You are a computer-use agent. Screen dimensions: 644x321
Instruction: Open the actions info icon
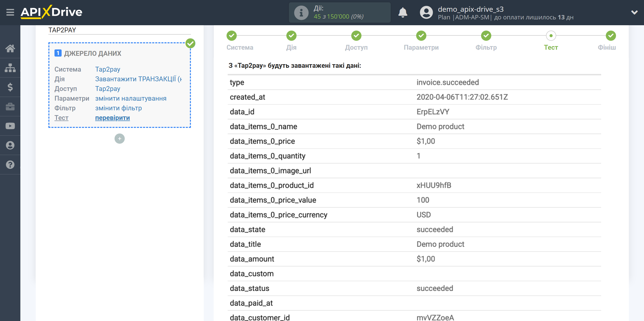tap(301, 12)
